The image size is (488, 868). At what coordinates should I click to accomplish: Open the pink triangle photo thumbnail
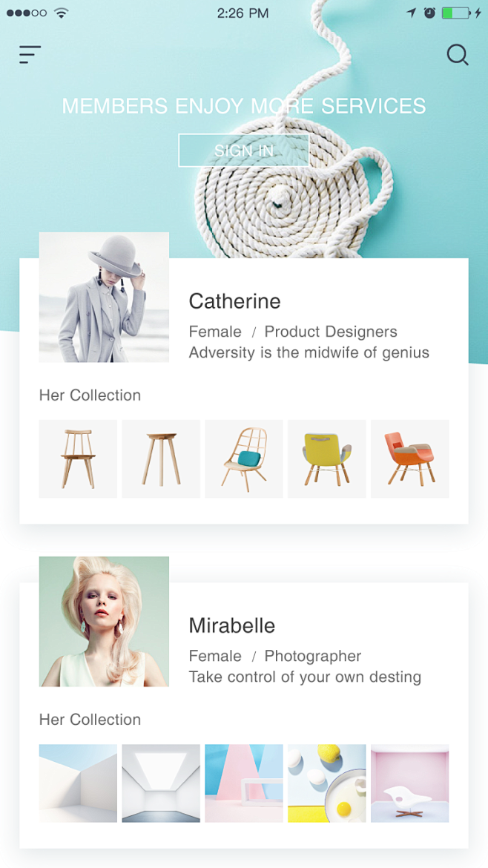pos(244,783)
